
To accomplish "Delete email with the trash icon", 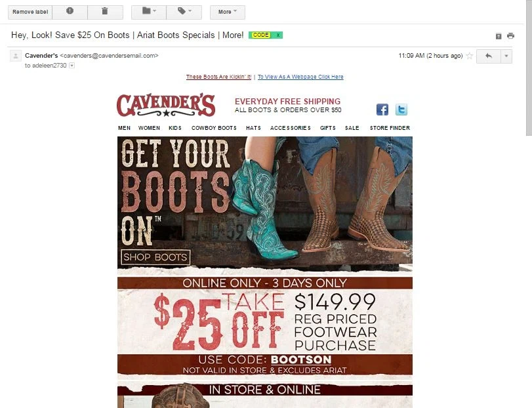I will pos(105,12).
